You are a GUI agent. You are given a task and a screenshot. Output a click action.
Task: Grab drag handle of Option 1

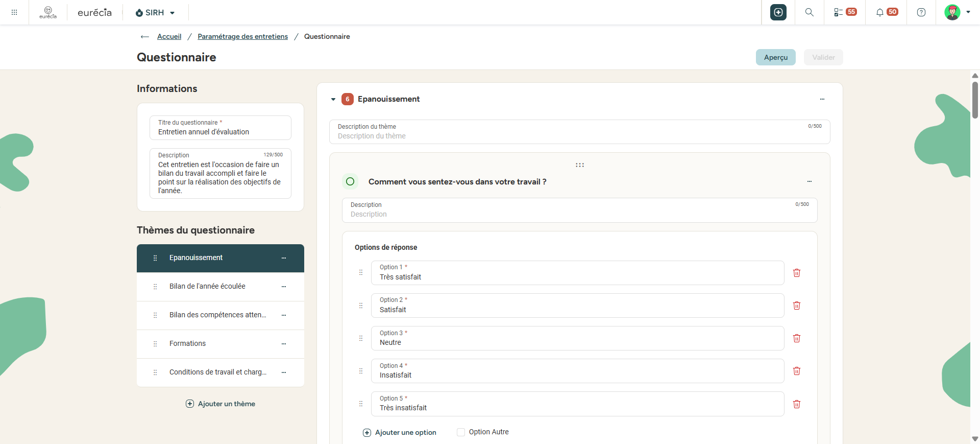coord(361,273)
